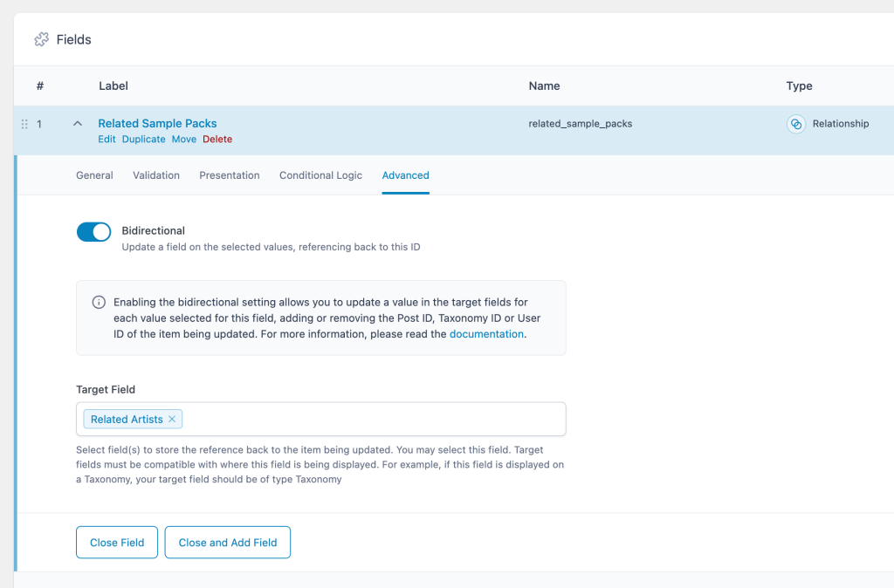Remove the Related Artists tag with x
This screenshot has height=588, width=894.
172,420
